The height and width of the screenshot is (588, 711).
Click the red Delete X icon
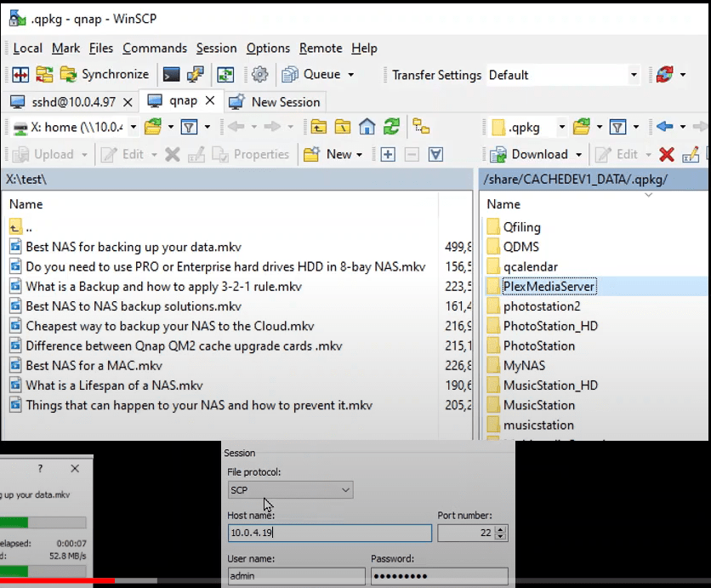pyautogui.click(x=665, y=154)
